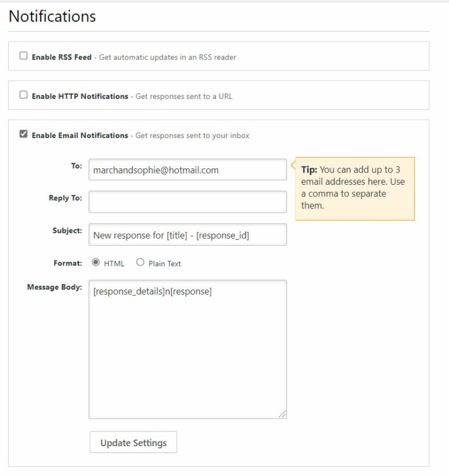Image resolution: width=449 pixels, height=476 pixels.
Task: Focus the empty Reply To field
Action: (187, 202)
